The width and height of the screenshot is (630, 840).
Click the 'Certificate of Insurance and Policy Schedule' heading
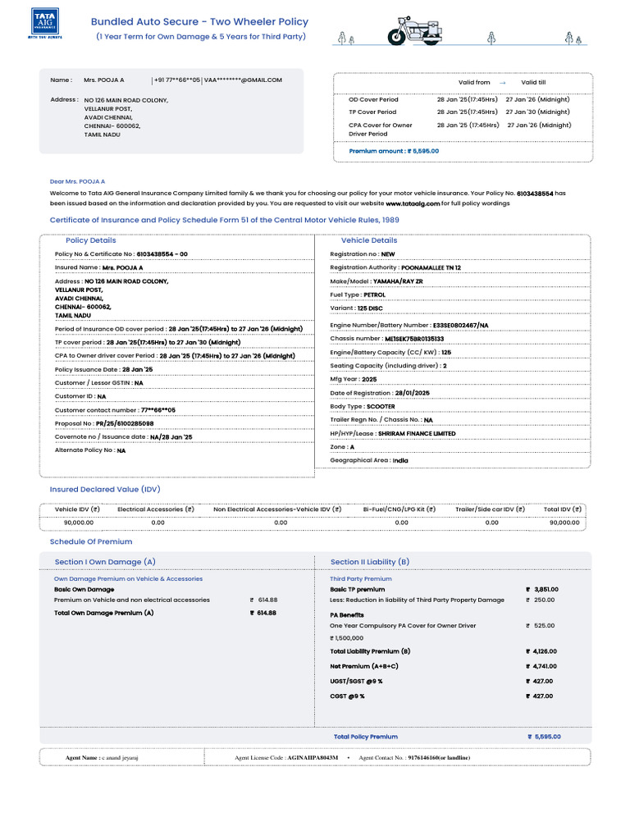(x=224, y=220)
